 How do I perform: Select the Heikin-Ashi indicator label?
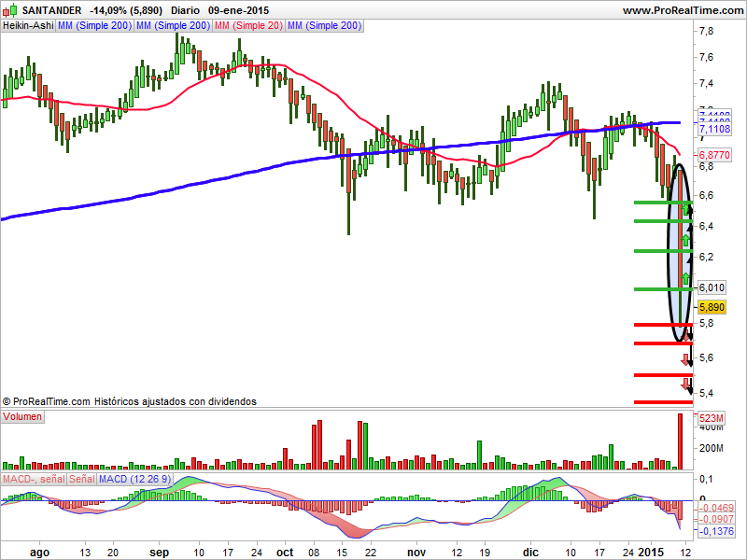point(28,26)
